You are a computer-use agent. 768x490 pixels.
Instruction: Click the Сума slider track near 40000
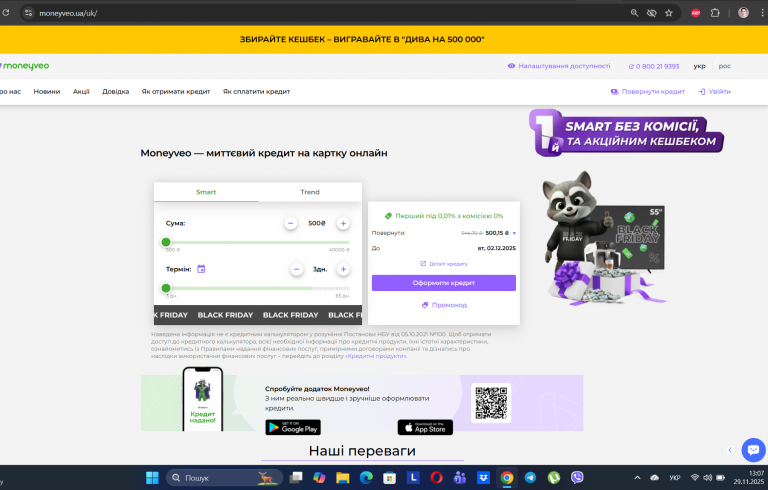tap(346, 242)
